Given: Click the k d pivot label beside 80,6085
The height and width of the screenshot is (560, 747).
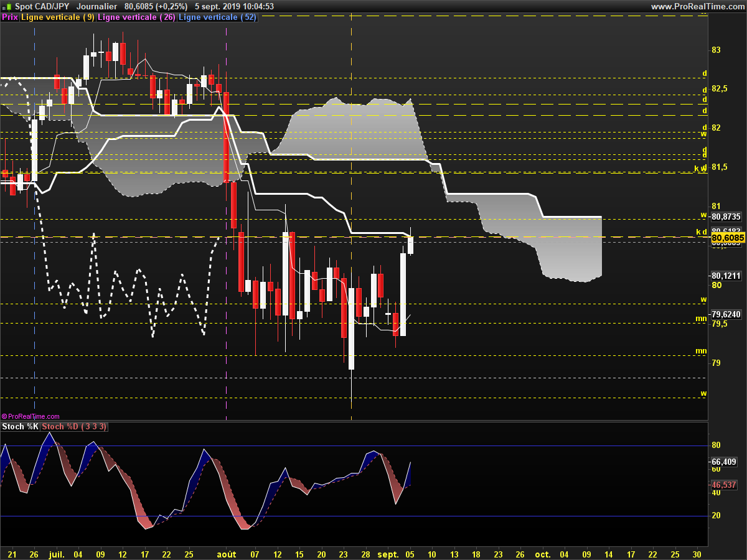Looking at the screenshot, I should 701,232.
